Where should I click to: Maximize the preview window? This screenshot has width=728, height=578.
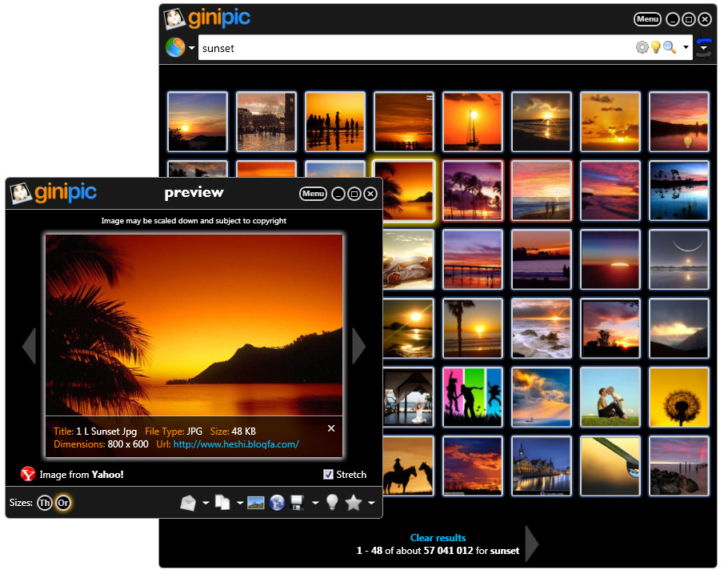tap(354, 194)
